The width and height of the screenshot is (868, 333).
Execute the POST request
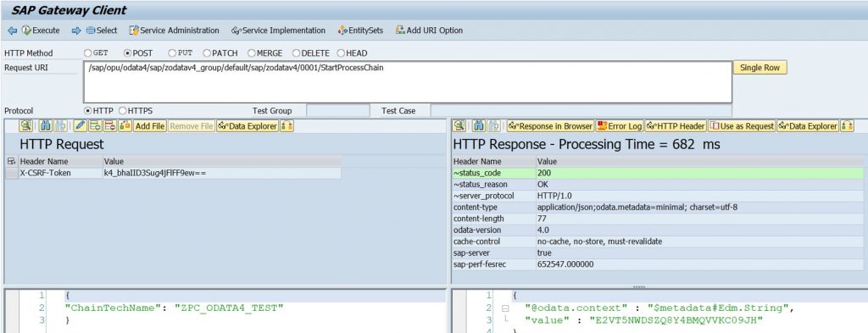(x=41, y=31)
